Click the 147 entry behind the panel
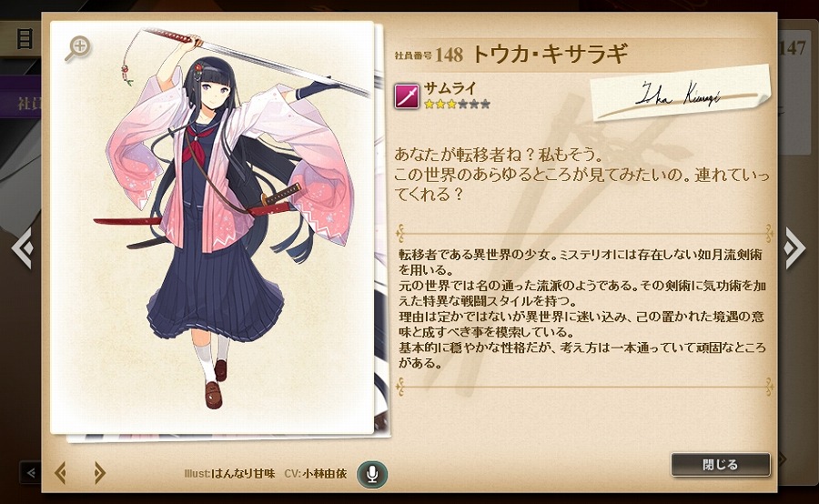Viewport: 819px width, 504px height. 793,48
